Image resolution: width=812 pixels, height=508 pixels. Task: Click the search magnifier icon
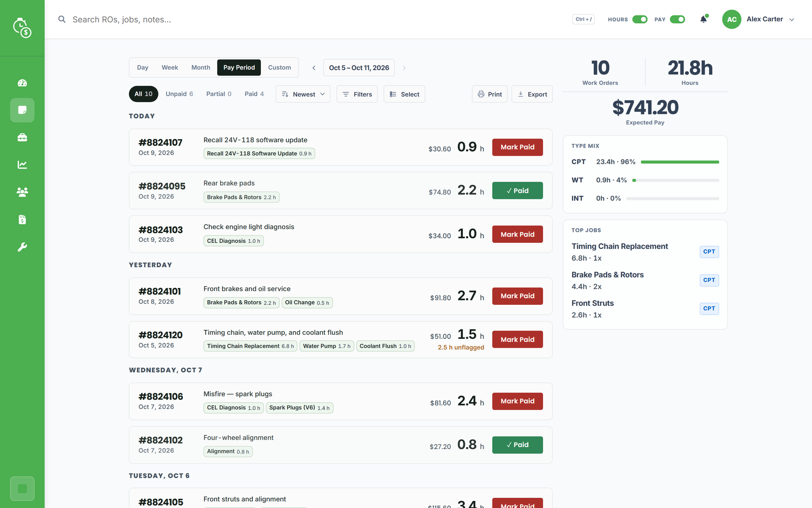62,19
